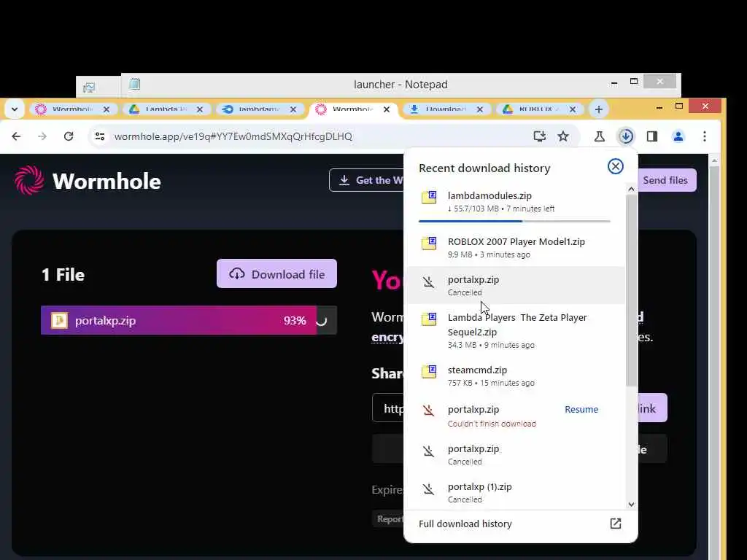Click the install app icon in address bar
747x560 pixels.
click(x=539, y=136)
